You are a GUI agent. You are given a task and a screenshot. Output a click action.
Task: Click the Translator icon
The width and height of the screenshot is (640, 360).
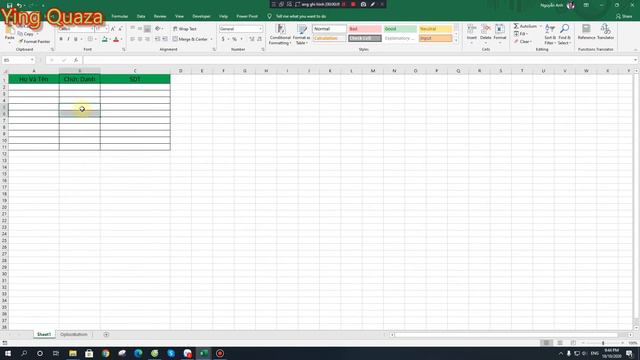605,32
